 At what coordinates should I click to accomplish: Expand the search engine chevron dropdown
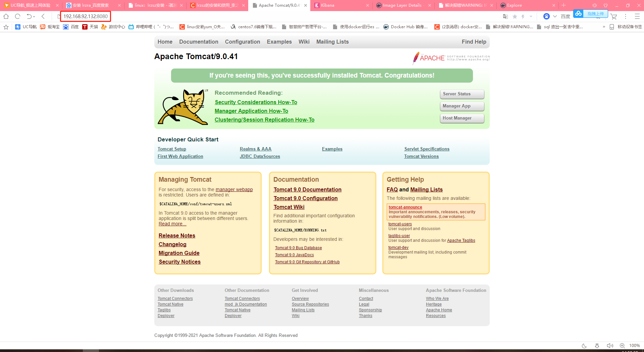pyautogui.click(x=555, y=16)
